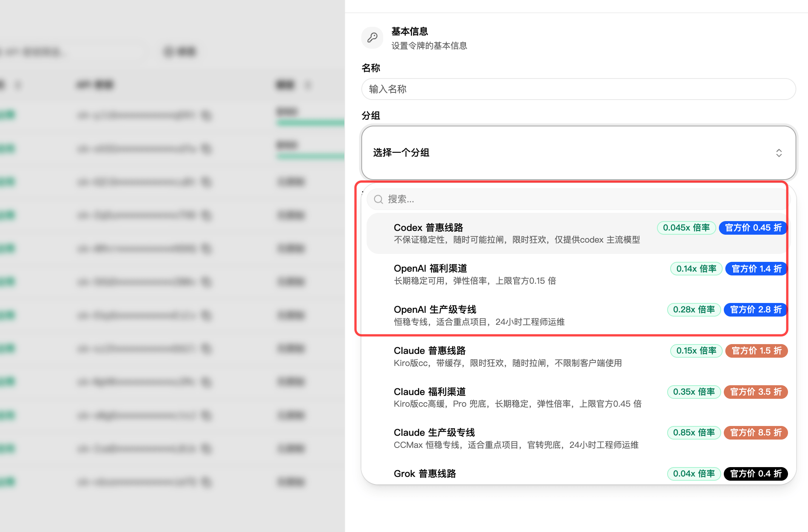Select the Claude 普惠线路 group option

578,357
